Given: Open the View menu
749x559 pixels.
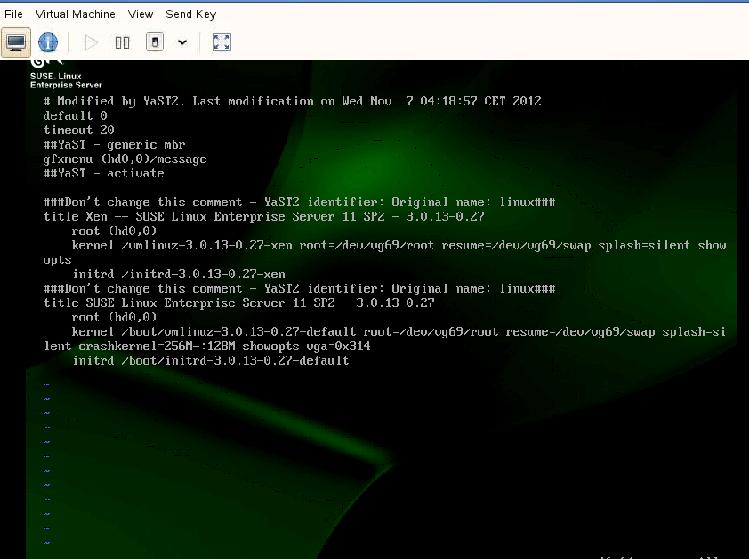Looking at the screenshot, I should click(x=140, y=14).
